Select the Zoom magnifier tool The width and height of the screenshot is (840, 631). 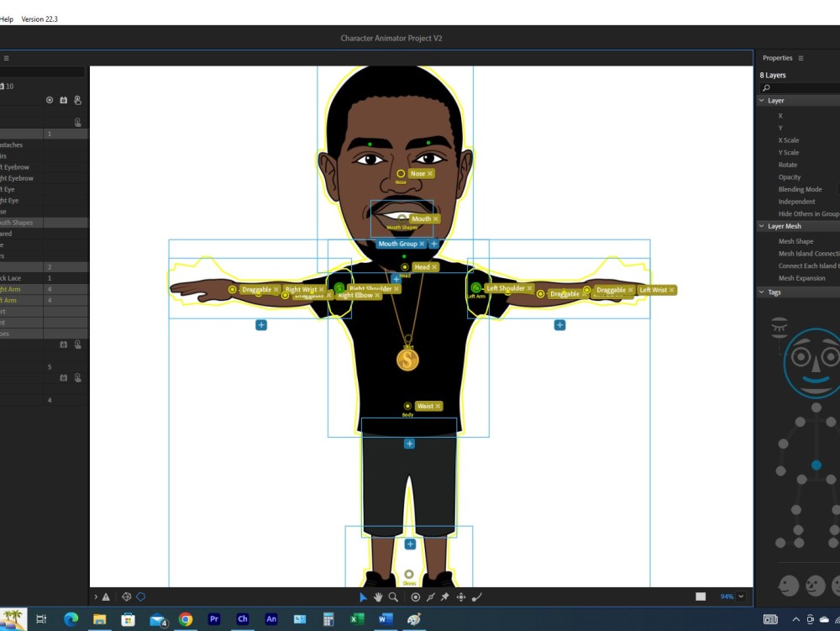point(392,597)
